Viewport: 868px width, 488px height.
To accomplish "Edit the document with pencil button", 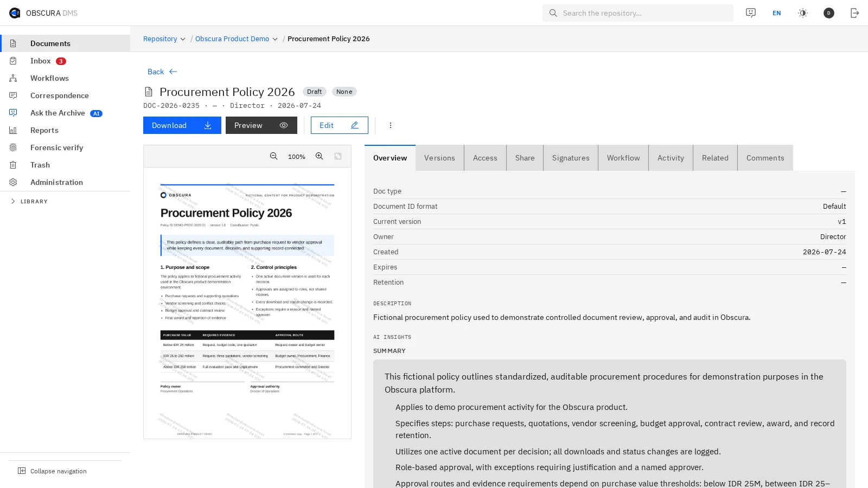I will (340, 125).
